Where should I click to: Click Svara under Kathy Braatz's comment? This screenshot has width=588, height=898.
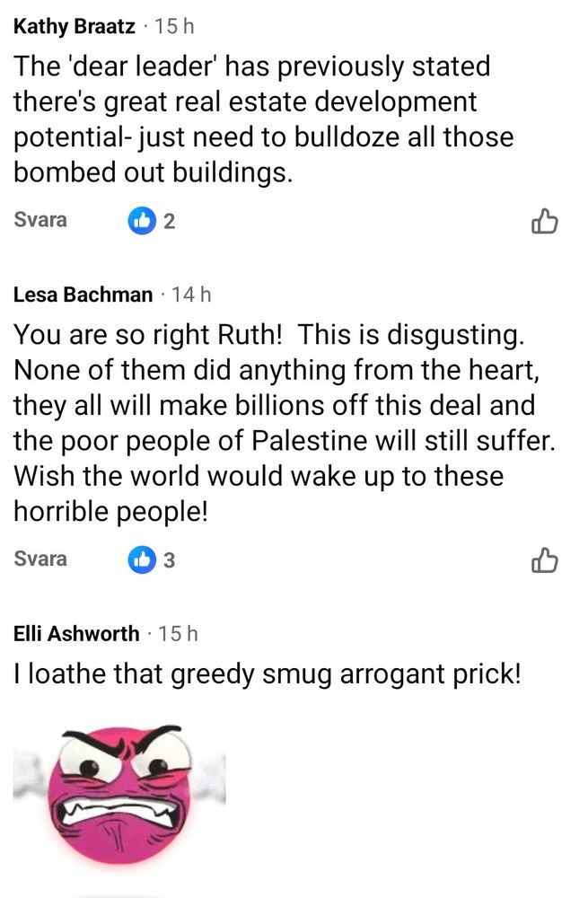[x=40, y=220]
